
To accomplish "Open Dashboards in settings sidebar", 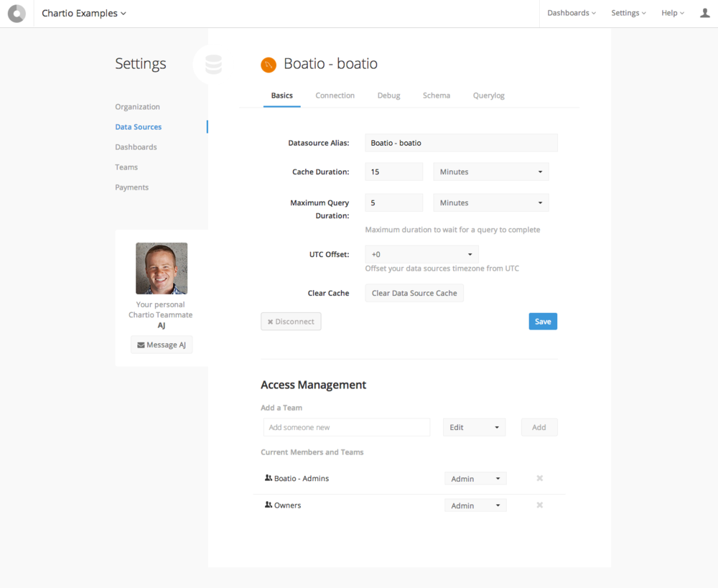I will (x=136, y=147).
